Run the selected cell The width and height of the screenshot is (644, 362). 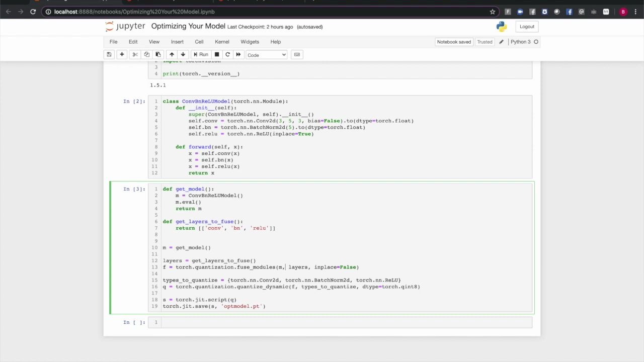coord(200,55)
